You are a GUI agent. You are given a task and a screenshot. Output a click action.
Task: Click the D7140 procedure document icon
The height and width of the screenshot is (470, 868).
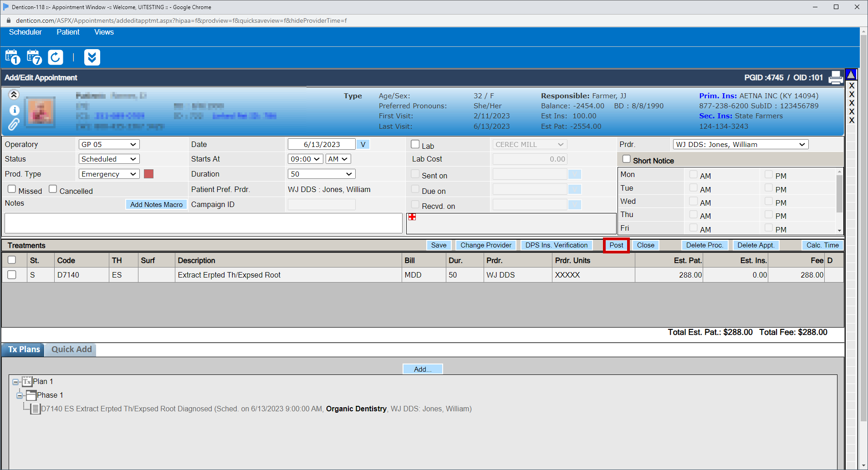35,409
